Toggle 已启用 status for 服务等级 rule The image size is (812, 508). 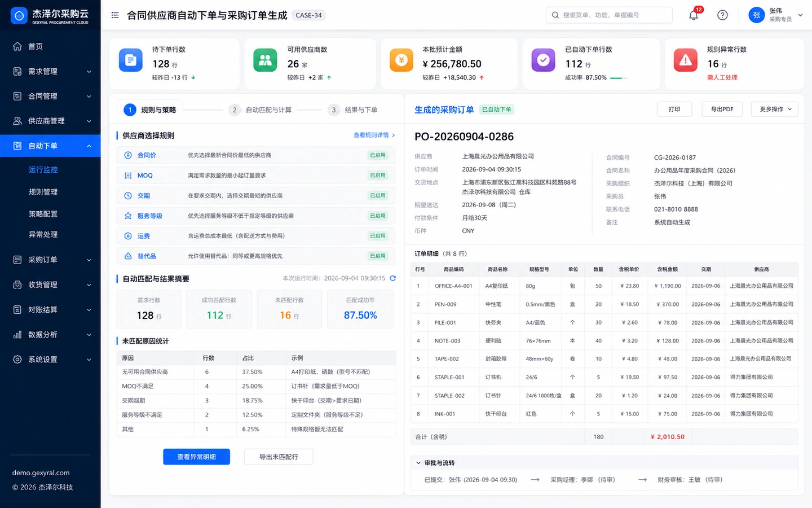[378, 216]
